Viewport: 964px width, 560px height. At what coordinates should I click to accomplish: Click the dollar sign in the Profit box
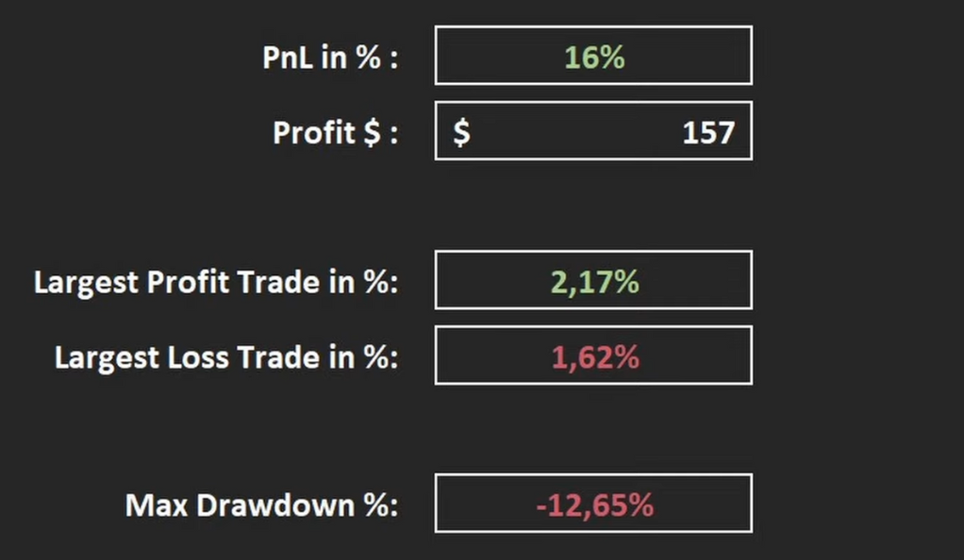click(461, 132)
